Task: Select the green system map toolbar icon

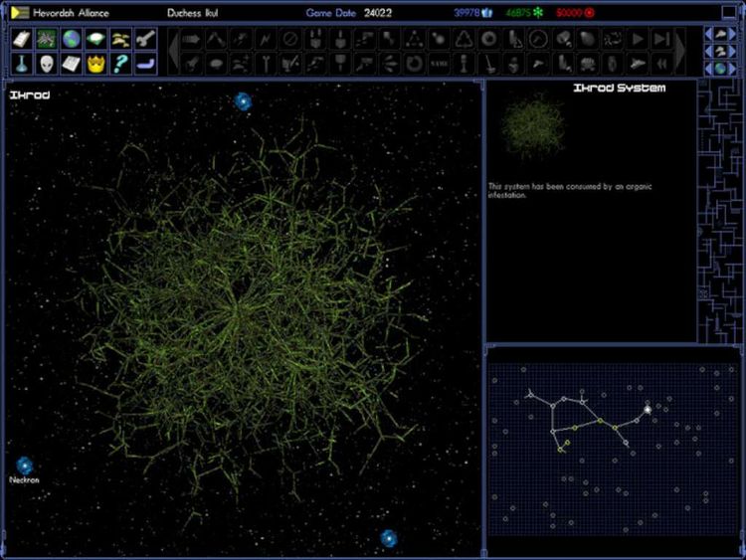Action: [46, 40]
